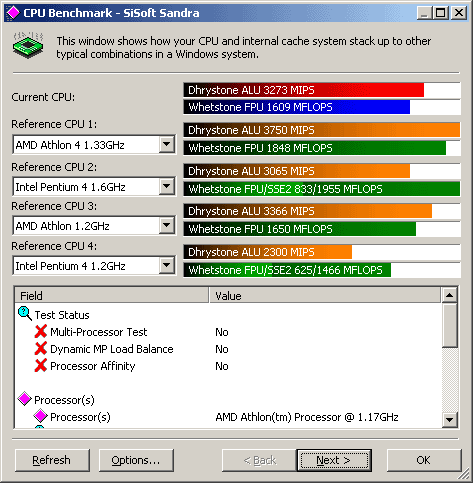
Task: Expand the Reference CPU 4 dropdown arrow
Action: (x=166, y=266)
